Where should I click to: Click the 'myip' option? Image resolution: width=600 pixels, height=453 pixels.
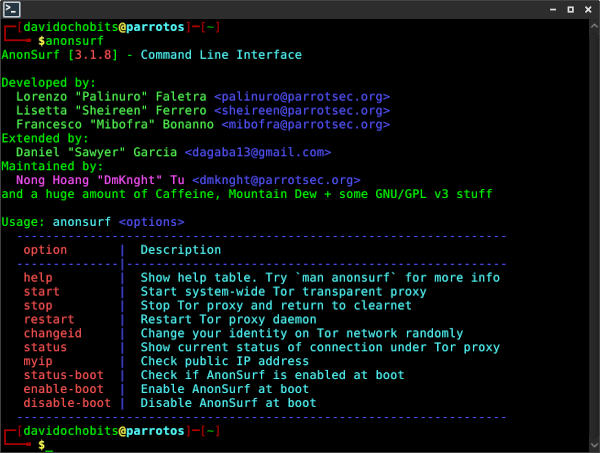(38, 361)
